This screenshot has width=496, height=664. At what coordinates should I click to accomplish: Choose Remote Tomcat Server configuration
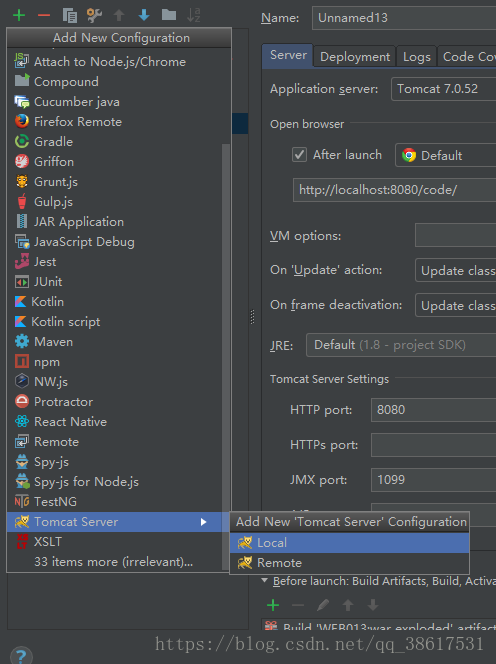[x=349, y=563]
